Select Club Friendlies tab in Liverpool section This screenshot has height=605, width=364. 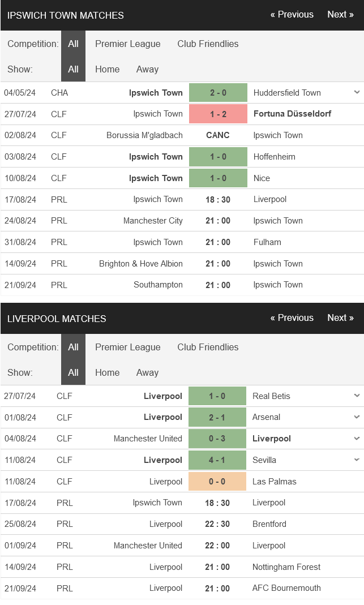coord(208,347)
